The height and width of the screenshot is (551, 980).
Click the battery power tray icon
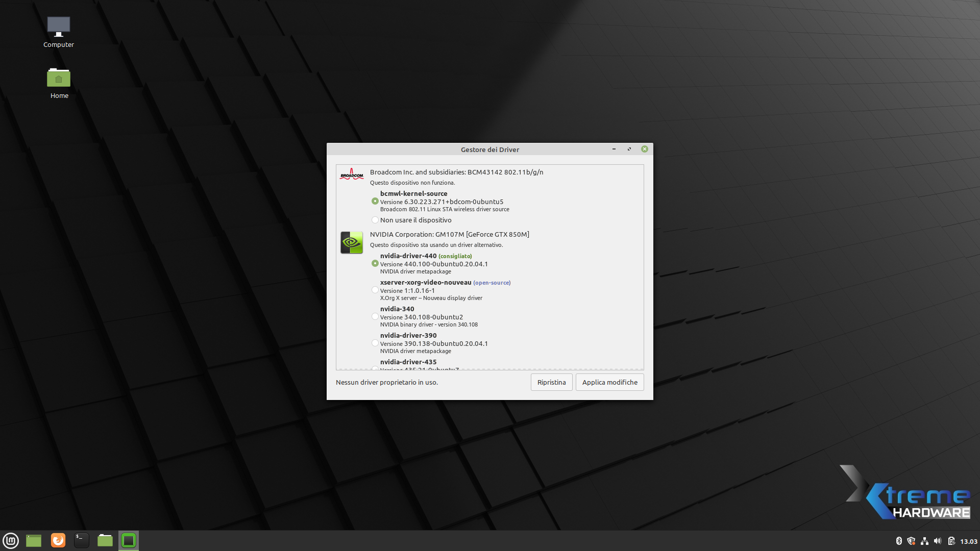click(x=951, y=541)
